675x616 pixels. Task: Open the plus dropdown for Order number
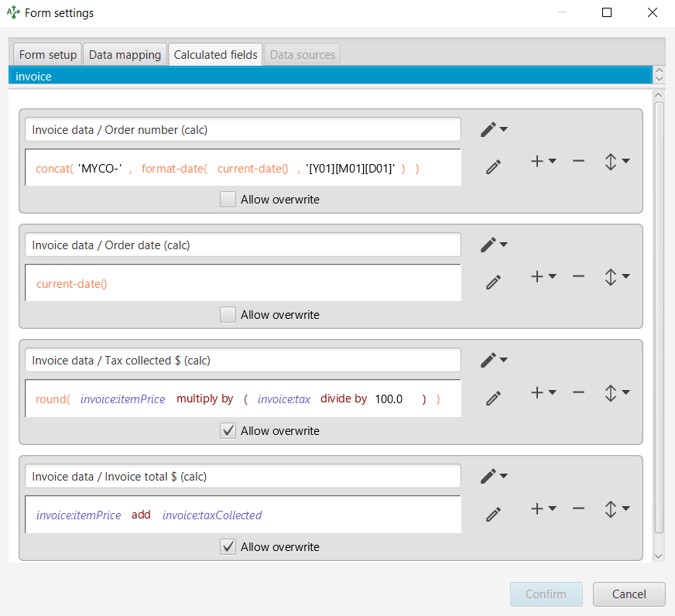[x=543, y=161]
